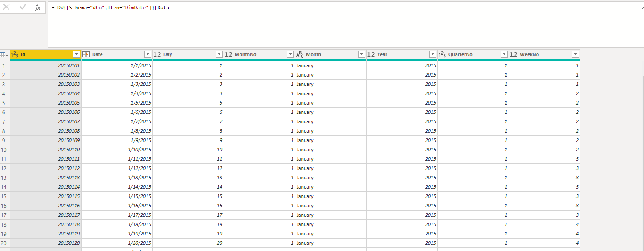Change data type icon of Date column
The image size is (644, 251).
(86, 54)
